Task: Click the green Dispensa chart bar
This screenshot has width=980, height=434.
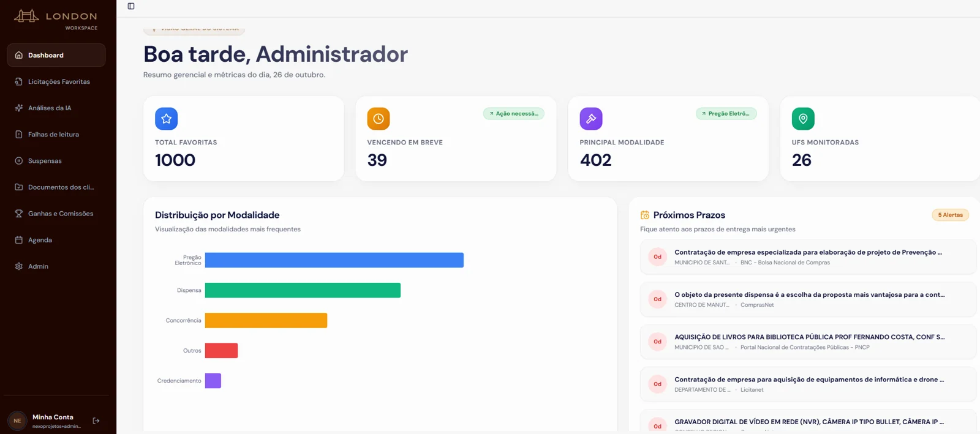Action: click(303, 290)
